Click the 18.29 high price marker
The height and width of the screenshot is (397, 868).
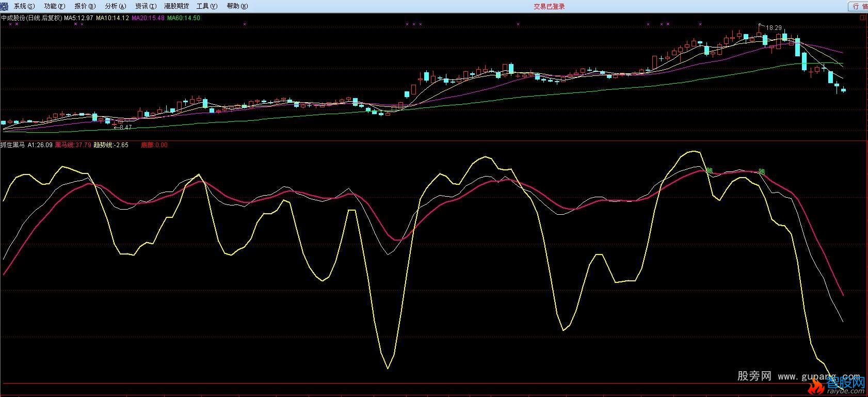click(774, 28)
